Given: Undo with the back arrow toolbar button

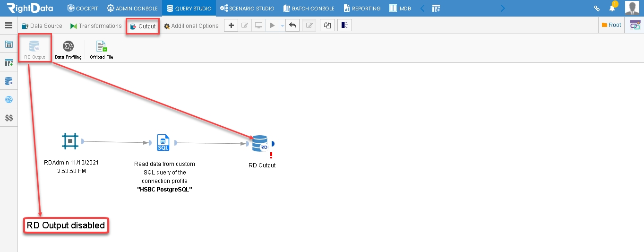Looking at the screenshot, I should [292, 26].
